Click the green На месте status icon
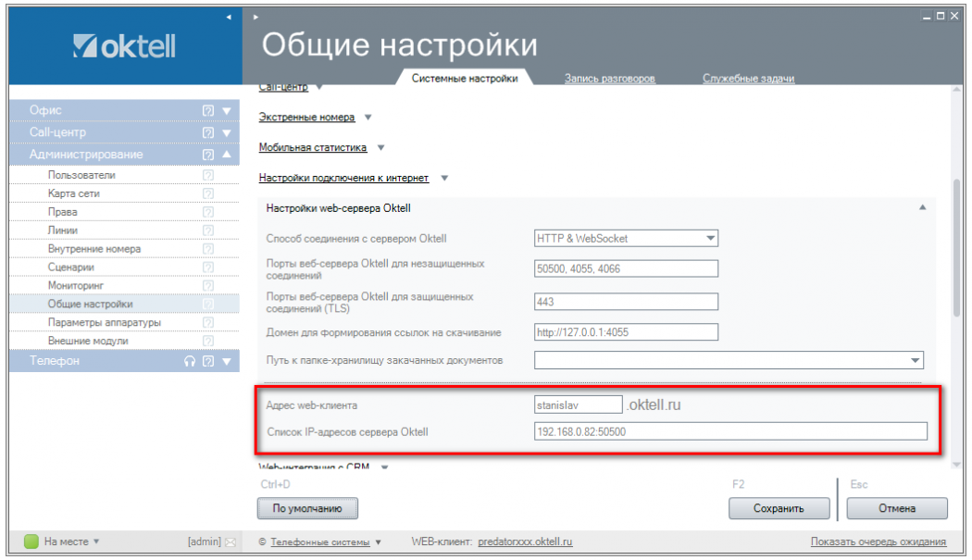The height and width of the screenshot is (560, 972). coord(31,541)
